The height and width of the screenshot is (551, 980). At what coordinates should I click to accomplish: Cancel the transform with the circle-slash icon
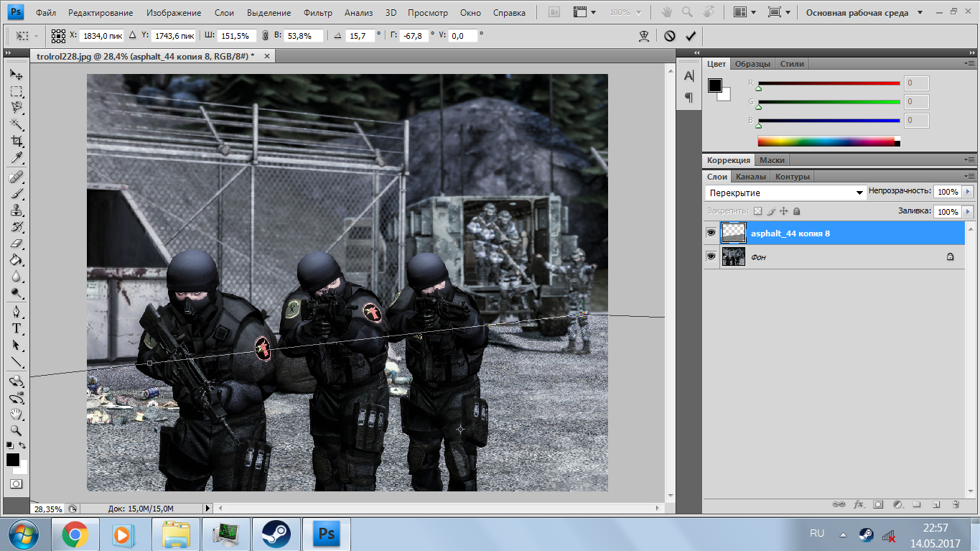670,36
